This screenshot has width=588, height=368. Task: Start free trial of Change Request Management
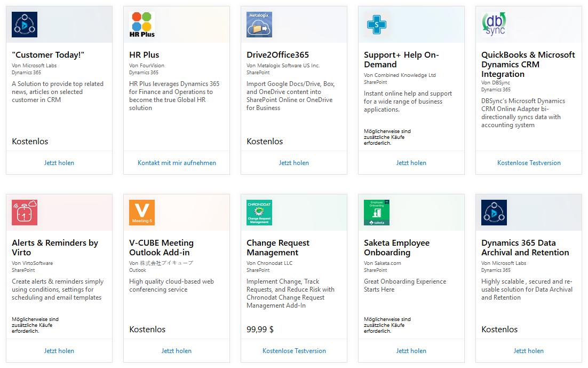pyautogui.click(x=294, y=351)
